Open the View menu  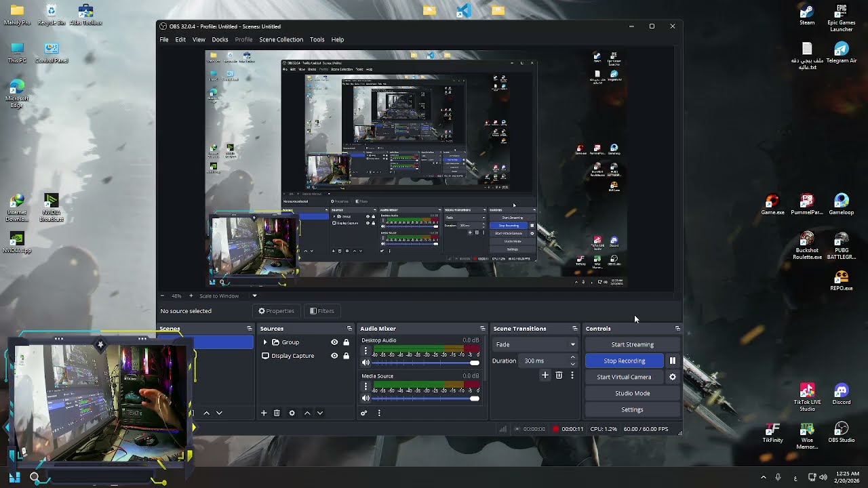point(199,39)
